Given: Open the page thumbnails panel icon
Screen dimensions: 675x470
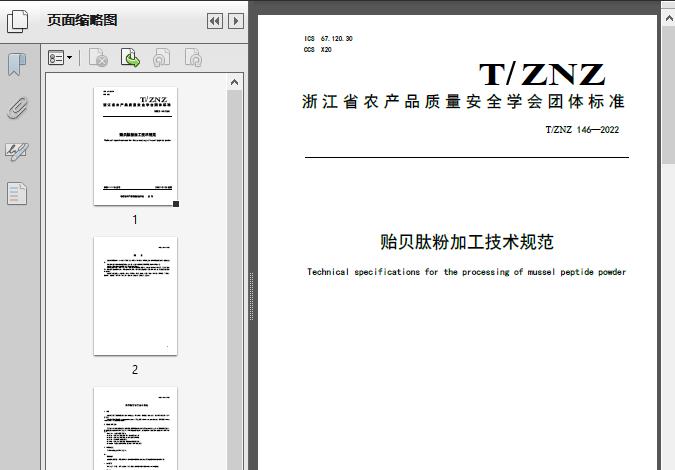Looking at the screenshot, I should pos(17,21).
